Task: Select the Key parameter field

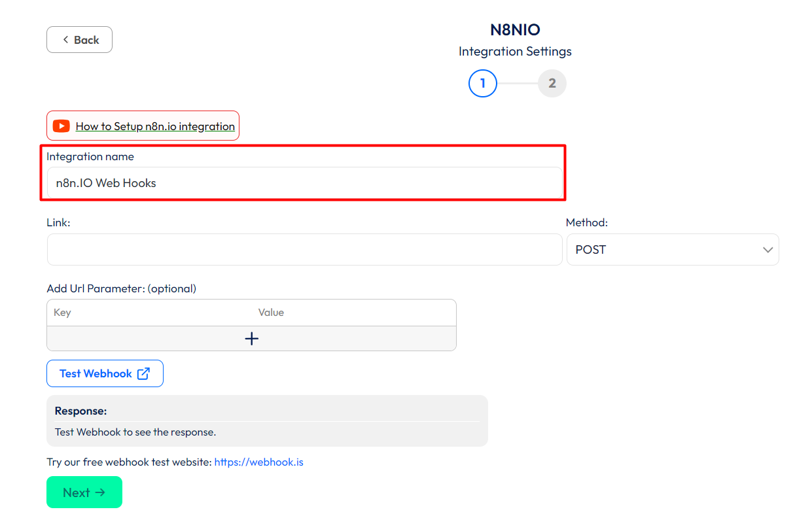Action: pyautogui.click(x=149, y=313)
